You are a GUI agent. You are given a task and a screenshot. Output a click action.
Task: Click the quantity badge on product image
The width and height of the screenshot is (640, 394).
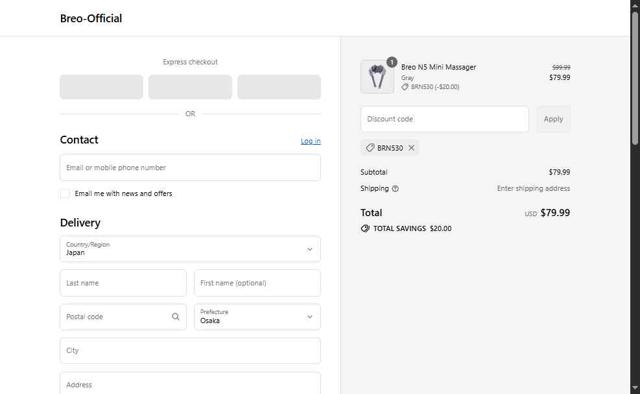click(x=392, y=62)
